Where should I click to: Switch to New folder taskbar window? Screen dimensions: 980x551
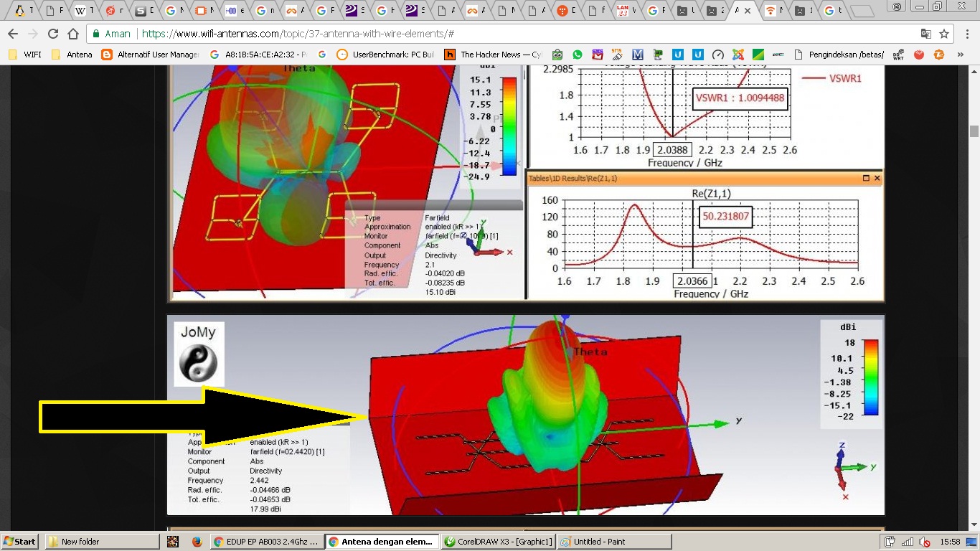(102, 542)
